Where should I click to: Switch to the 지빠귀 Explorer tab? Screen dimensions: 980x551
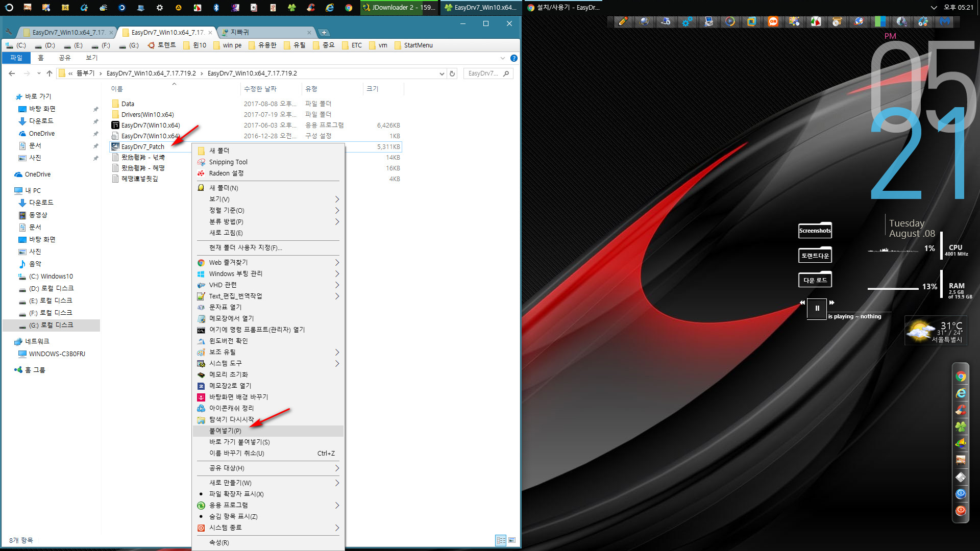265,32
